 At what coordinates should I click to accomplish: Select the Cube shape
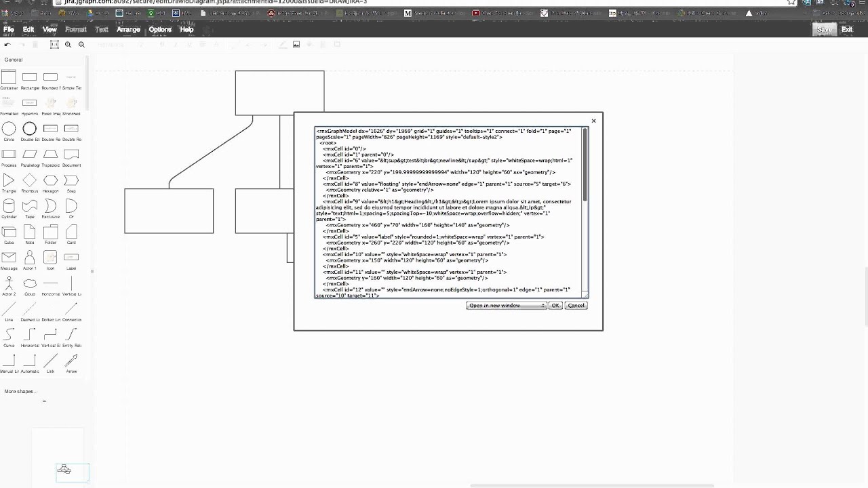tap(9, 232)
